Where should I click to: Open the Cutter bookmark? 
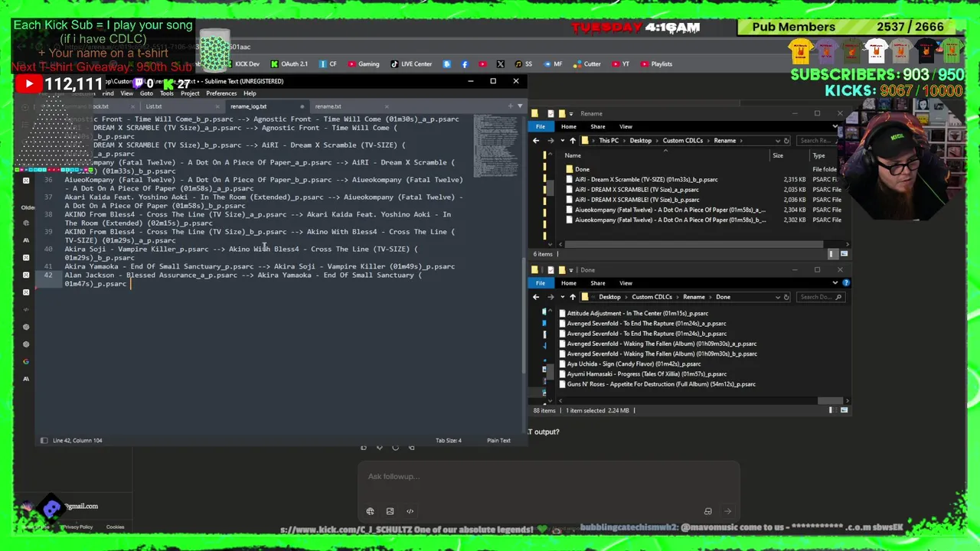(x=588, y=64)
